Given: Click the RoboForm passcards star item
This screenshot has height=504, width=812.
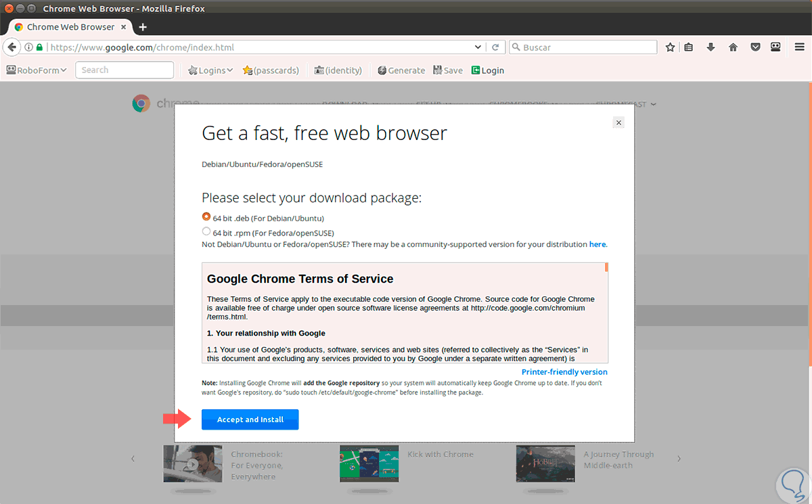Looking at the screenshot, I should [271, 70].
